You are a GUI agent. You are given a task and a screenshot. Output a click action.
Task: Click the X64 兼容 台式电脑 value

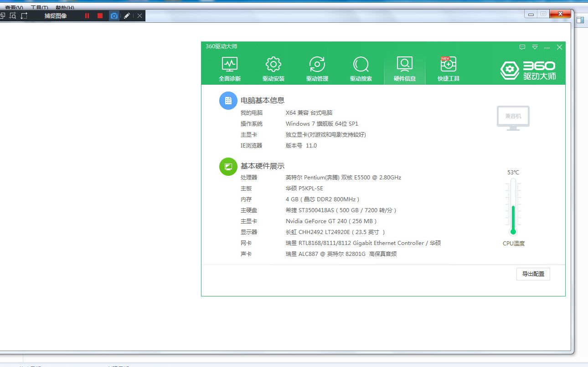click(x=309, y=113)
